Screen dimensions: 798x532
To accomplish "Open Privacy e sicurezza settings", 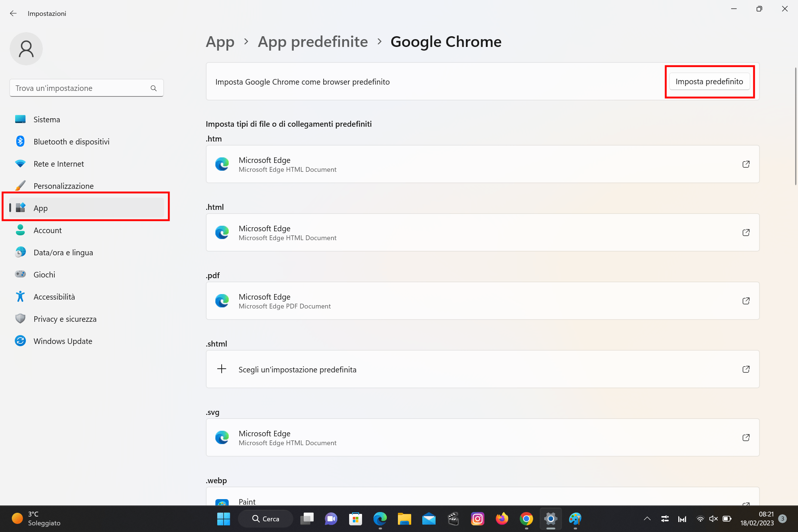I will 65,319.
